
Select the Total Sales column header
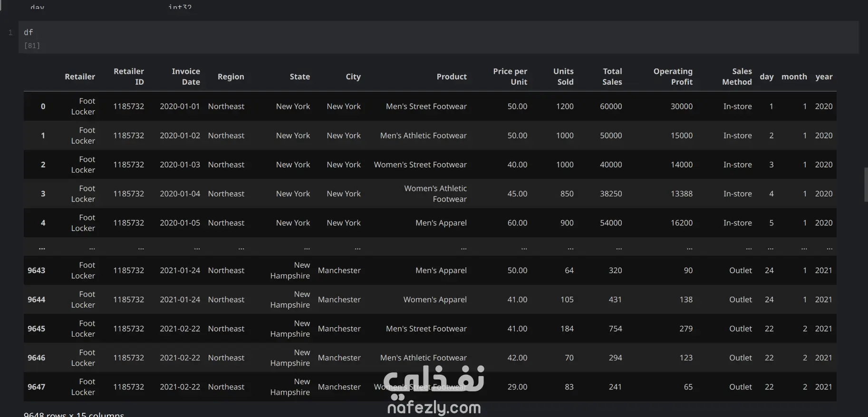(x=612, y=77)
